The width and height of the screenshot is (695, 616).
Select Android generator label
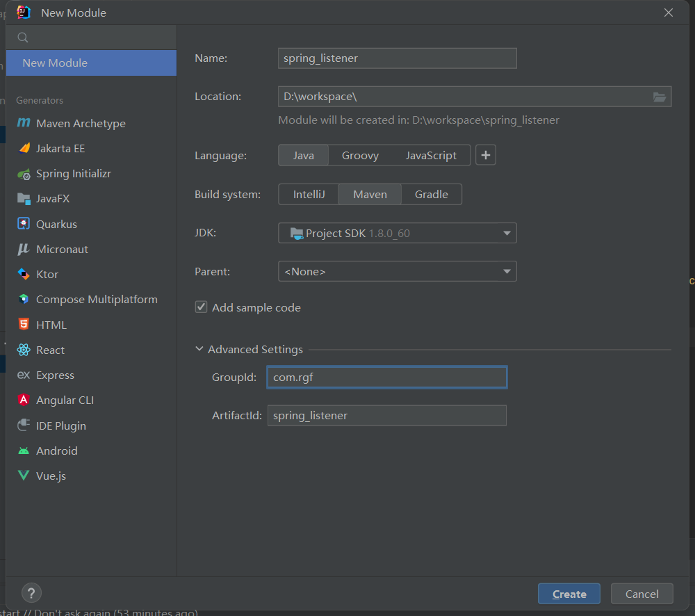57,451
